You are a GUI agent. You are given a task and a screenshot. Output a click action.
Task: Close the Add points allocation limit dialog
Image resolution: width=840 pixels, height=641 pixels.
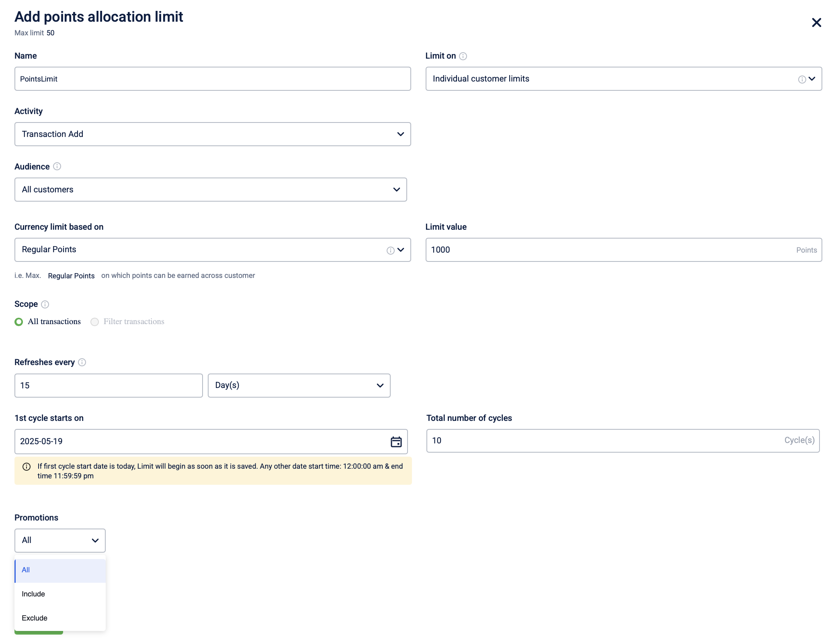pyautogui.click(x=816, y=22)
